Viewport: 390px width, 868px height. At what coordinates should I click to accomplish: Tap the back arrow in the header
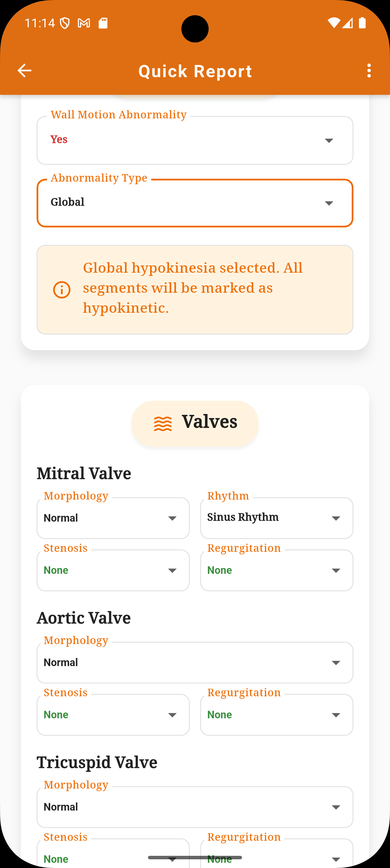coord(24,71)
